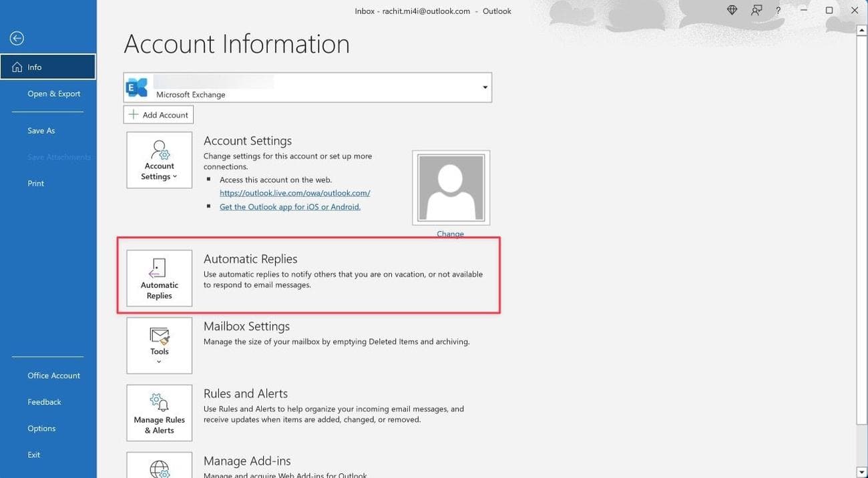Select Open & Export in the sidebar
Screen dimensions: 868x478
coord(53,94)
